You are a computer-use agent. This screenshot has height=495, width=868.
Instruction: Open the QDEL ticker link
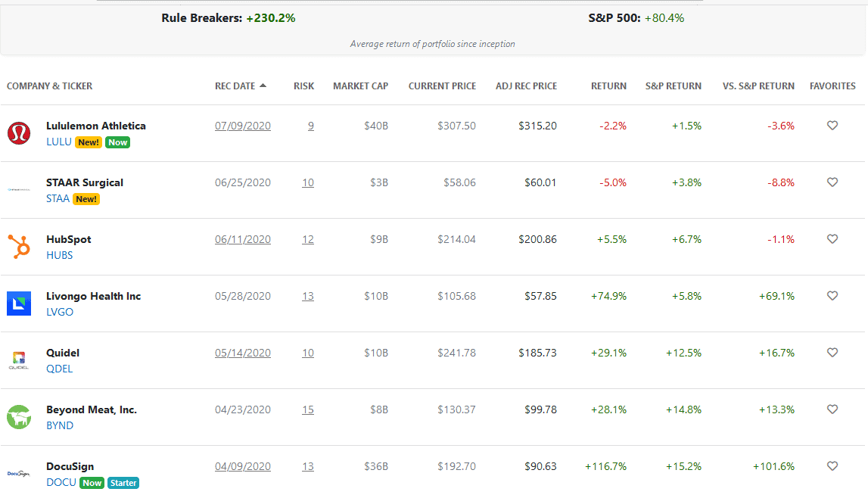59,369
